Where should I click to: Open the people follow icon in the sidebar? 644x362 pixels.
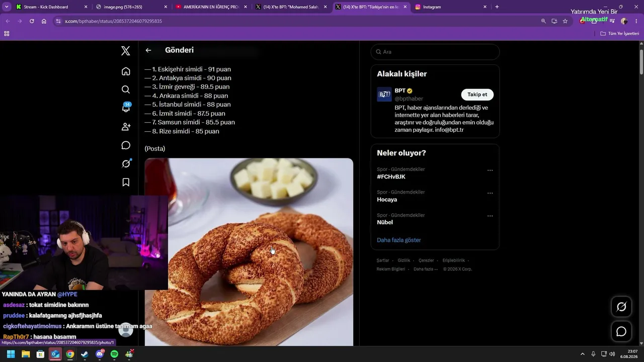point(126,127)
